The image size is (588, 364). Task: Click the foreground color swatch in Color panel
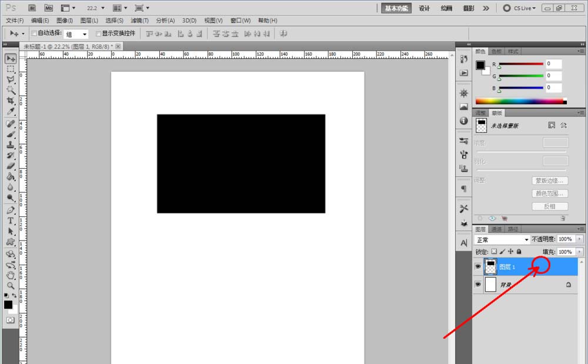click(480, 65)
